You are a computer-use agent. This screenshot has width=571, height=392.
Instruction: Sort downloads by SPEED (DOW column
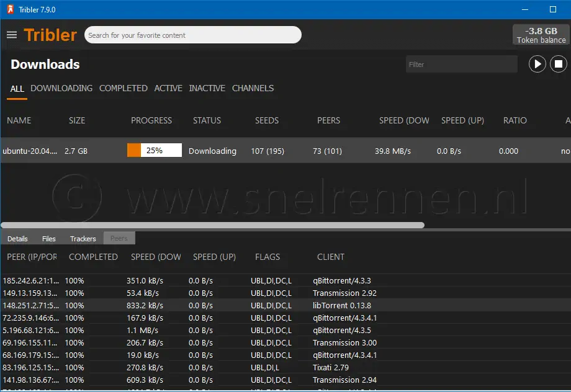tap(404, 120)
